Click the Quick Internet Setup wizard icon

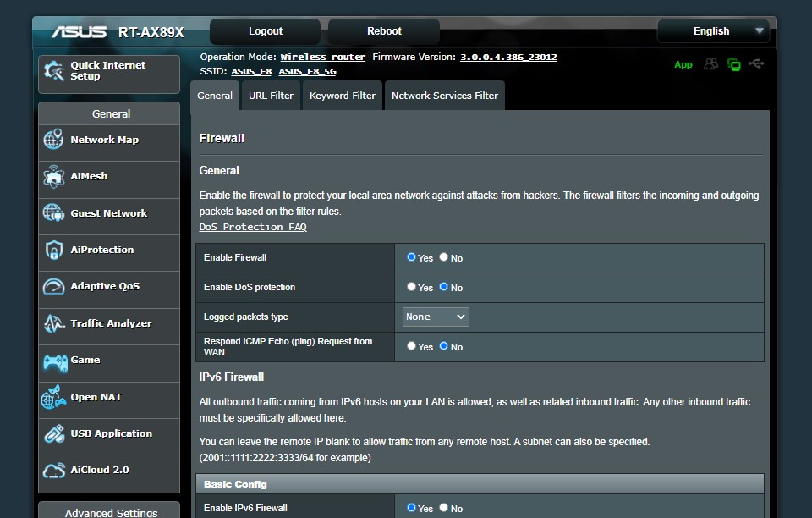point(54,71)
